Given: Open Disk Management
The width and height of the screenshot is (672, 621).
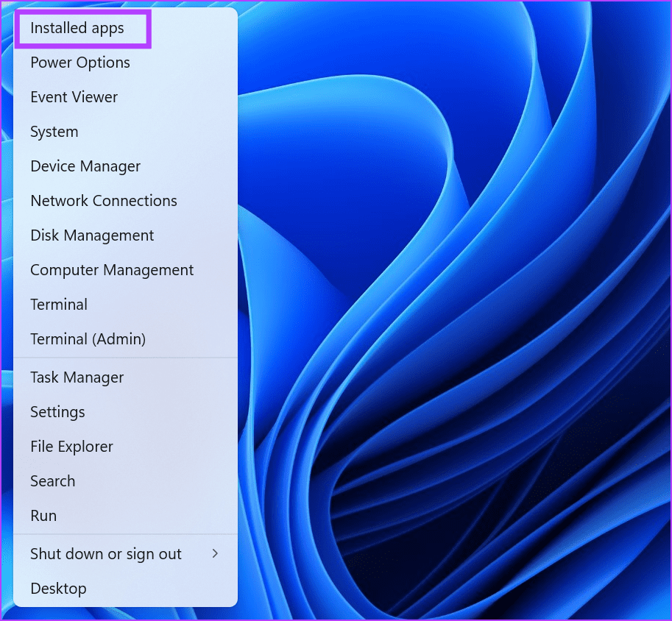Looking at the screenshot, I should 92,235.
